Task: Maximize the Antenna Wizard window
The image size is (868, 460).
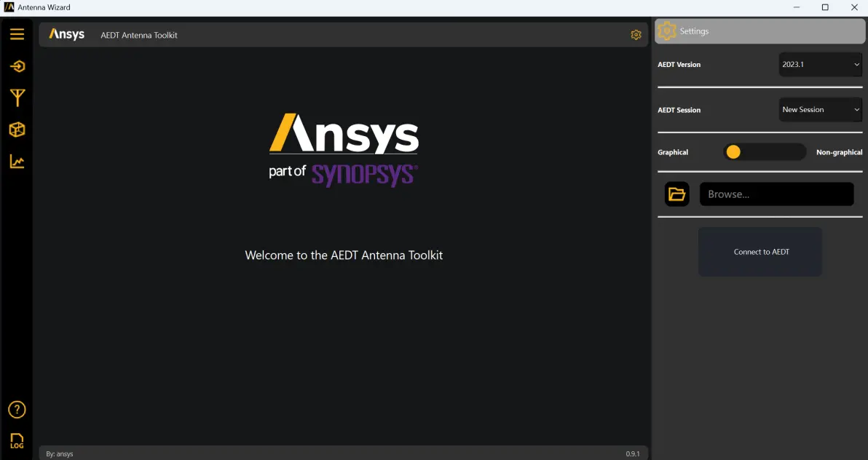Action: pyautogui.click(x=825, y=7)
